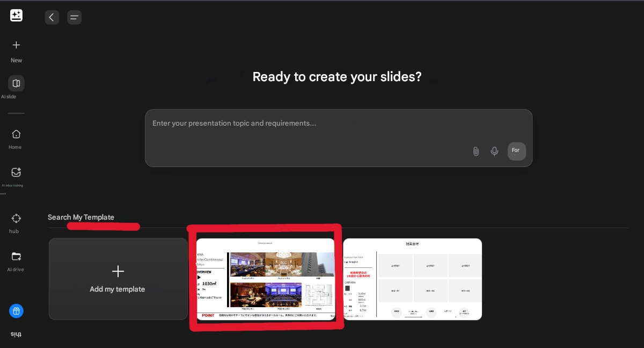Start voice input with the microphone icon
The width and height of the screenshot is (644, 348).
[x=494, y=151]
